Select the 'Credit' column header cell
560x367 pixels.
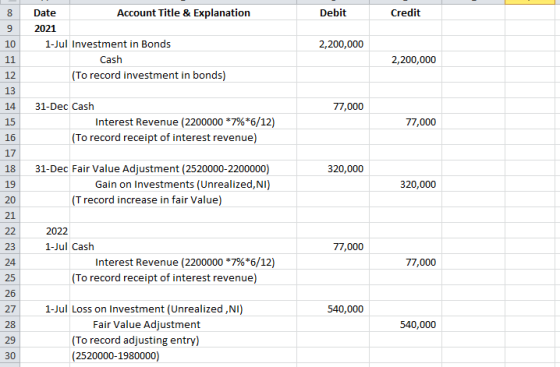tap(405, 13)
